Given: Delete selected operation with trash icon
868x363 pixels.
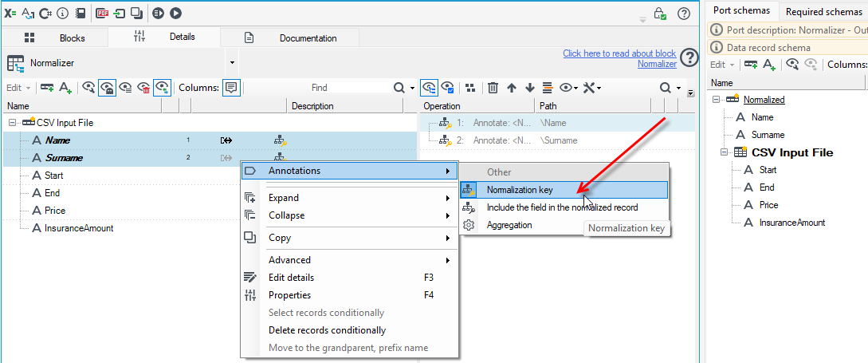Looking at the screenshot, I should 493,88.
